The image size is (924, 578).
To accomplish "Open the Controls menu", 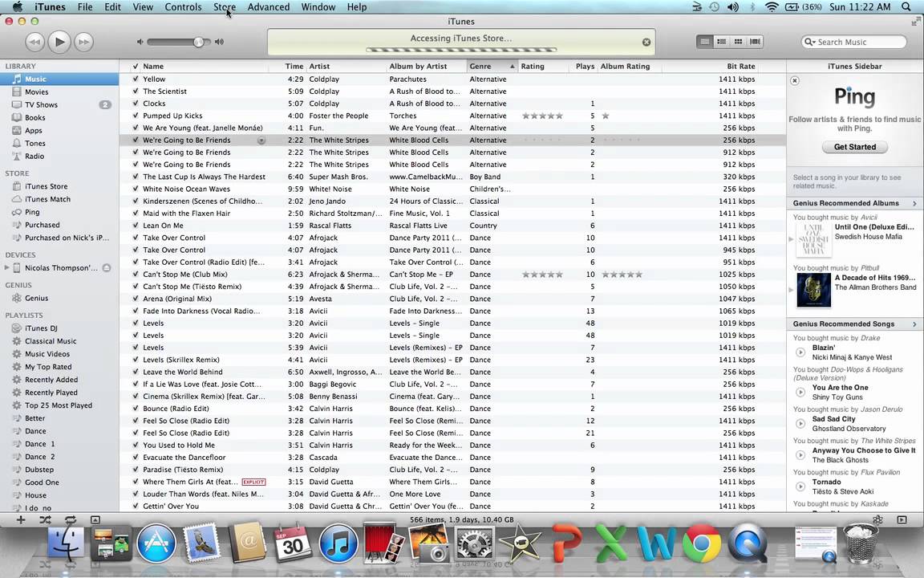I will [183, 7].
